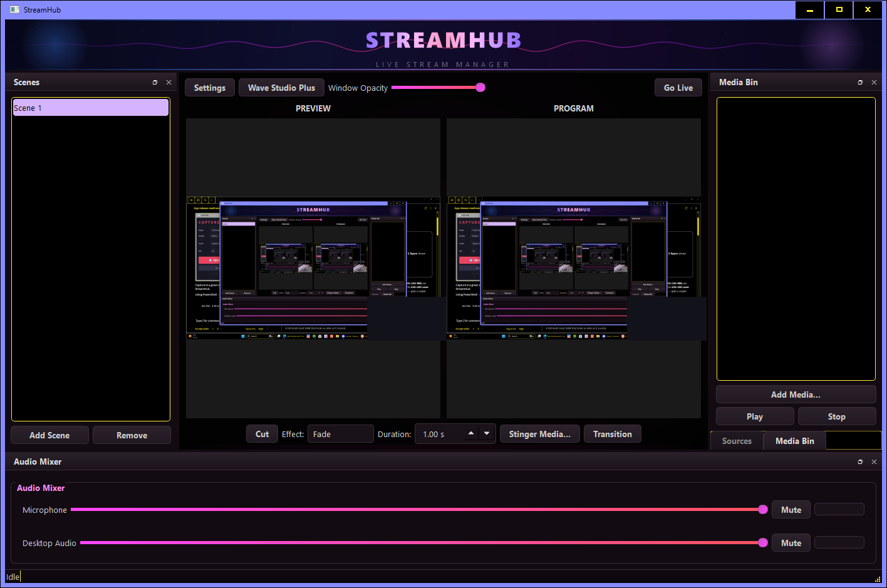This screenshot has width=887, height=588.
Task: Close the Audio Mixer panel
Action: [x=874, y=462]
